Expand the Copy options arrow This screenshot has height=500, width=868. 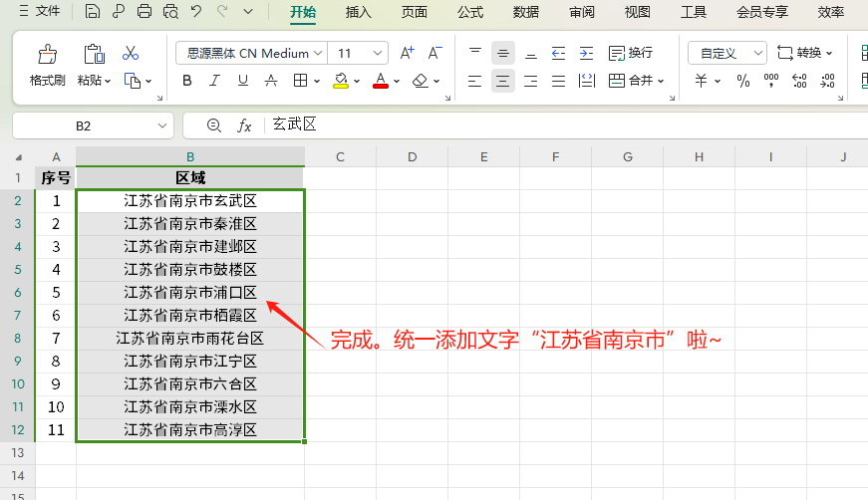coord(148,82)
